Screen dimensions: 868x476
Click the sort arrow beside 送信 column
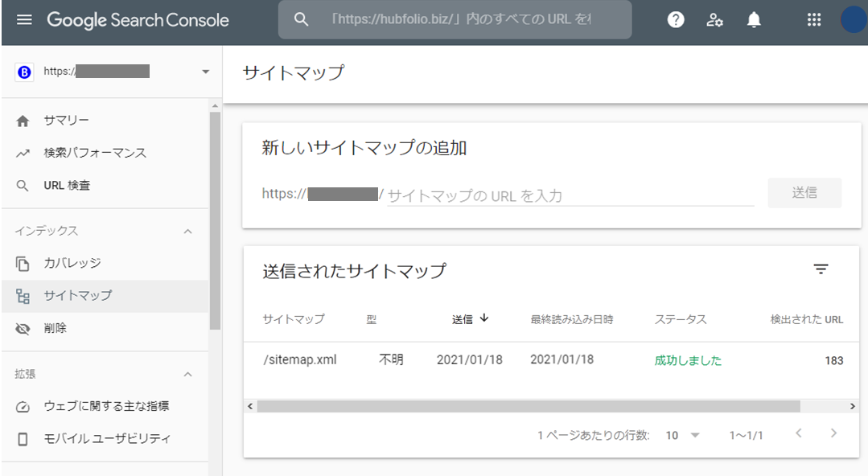pyautogui.click(x=484, y=318)
